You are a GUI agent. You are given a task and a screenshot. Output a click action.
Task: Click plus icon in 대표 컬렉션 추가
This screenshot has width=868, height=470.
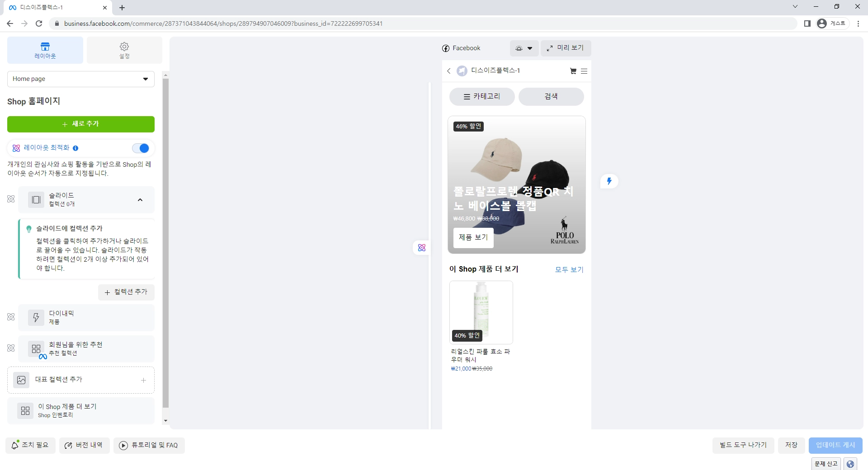click(143, 381)
